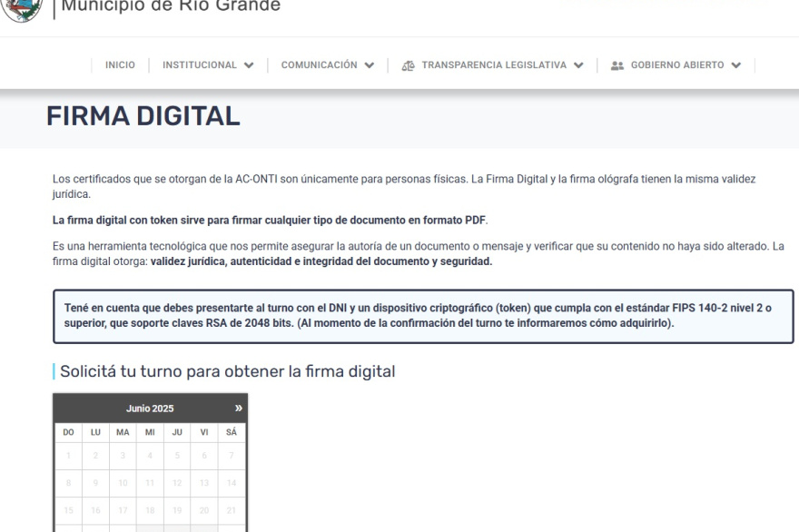799x532 pixels.
Task: Select day 2 in the calendar
Action: coord(95,456)
